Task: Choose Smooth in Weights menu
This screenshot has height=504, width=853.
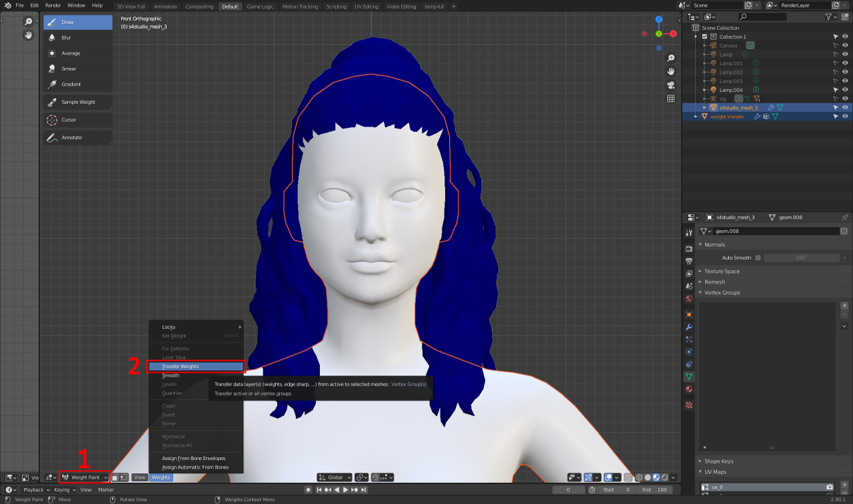Action: click(196, 376)
